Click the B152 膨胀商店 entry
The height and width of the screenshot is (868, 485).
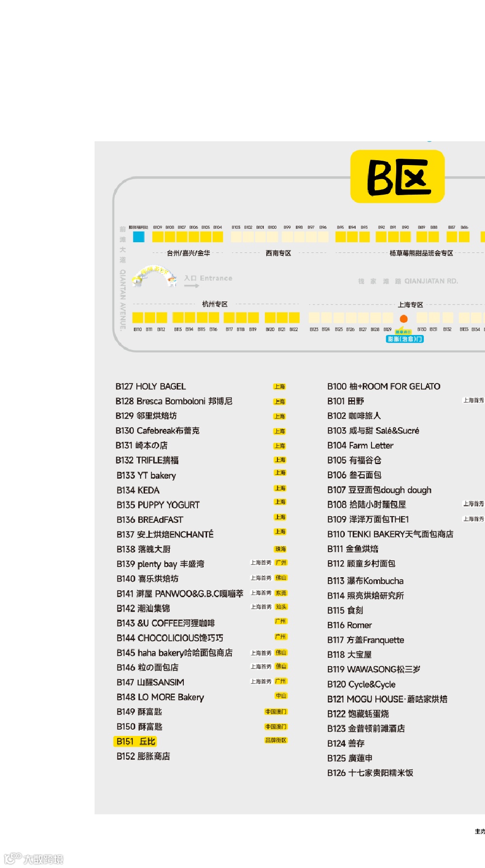point(143,756)
